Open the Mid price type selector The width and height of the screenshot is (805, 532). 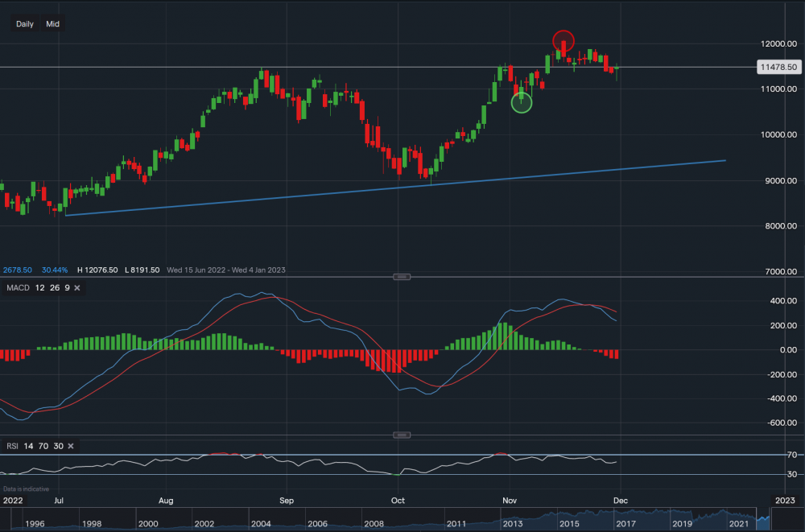pos(52,23)
